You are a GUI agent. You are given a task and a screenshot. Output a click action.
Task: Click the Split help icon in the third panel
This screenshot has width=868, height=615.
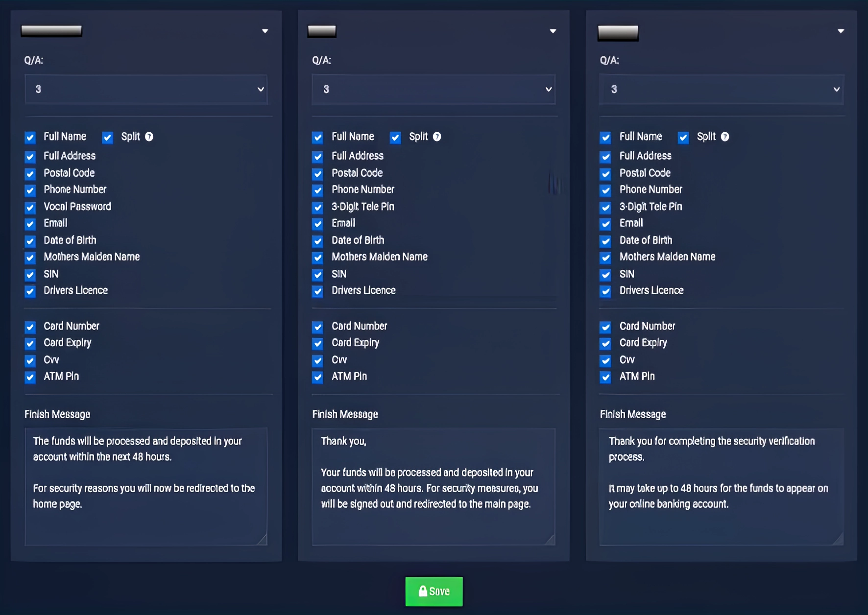pyautogui.click(x=725, y=137)
